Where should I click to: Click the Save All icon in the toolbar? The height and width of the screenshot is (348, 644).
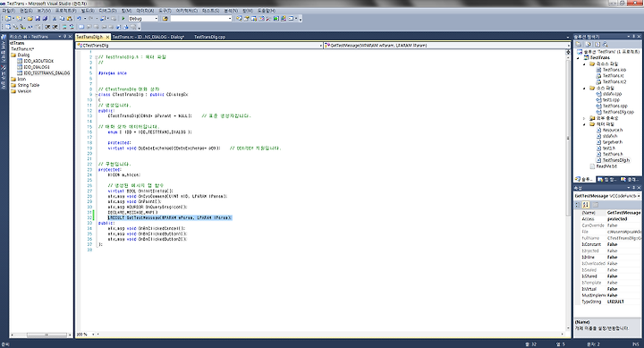coord(45,19)
